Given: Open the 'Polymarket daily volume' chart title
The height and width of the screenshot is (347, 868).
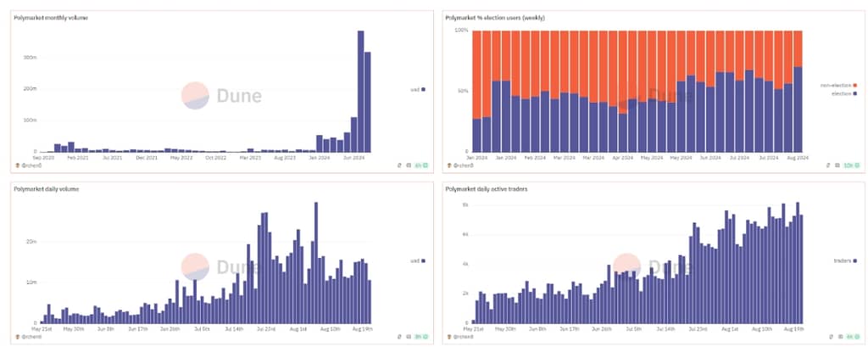Looking at the screenshot, I should point(47,189).
